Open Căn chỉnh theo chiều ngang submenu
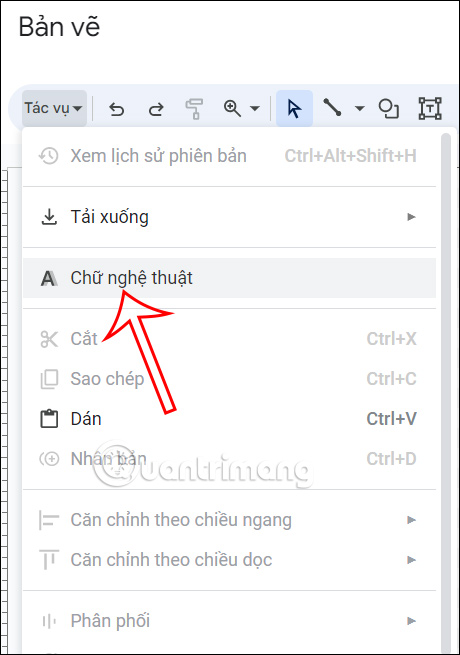Image resolution: width=460 pixels, height=655 pixels. [229, 520]
